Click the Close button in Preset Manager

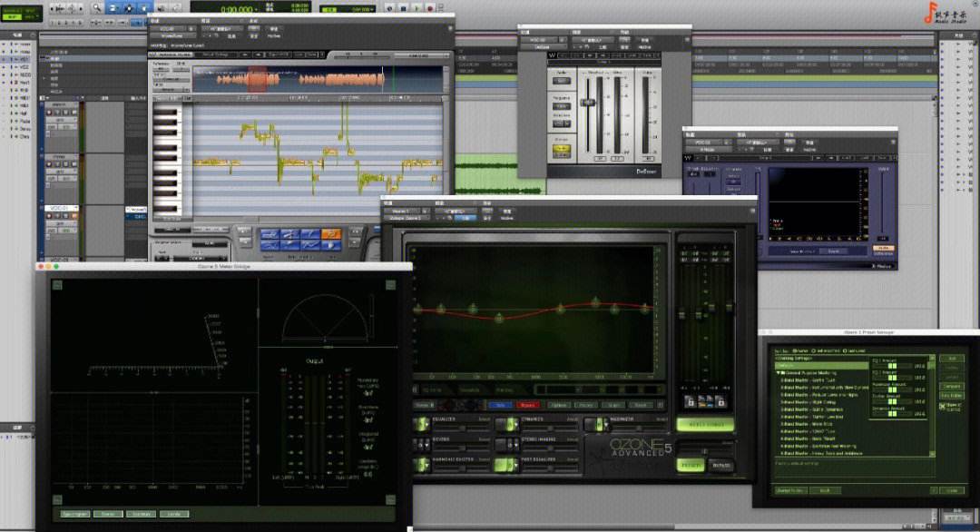(951, 491)
